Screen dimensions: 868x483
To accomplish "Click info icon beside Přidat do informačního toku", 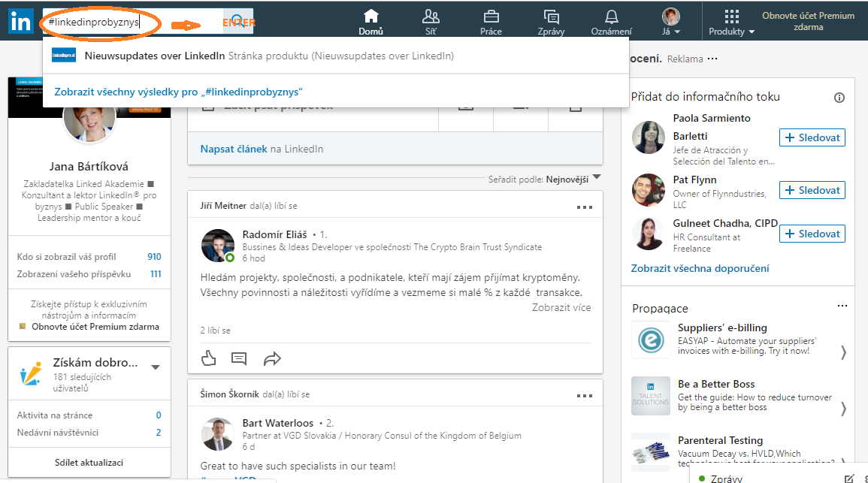I will [x=839, y=98].
